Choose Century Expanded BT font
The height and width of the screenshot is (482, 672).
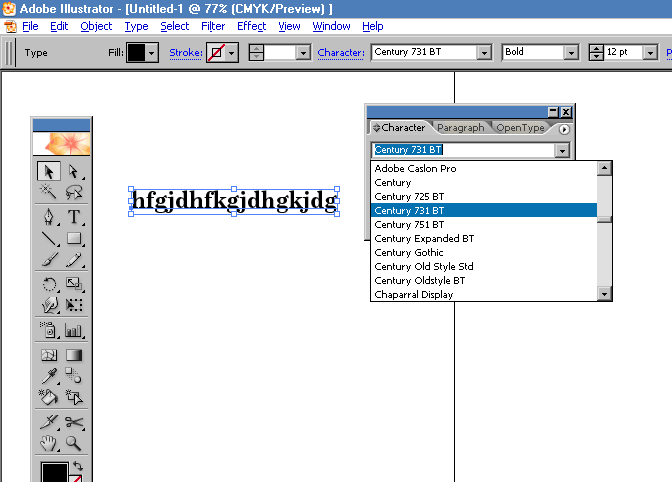[x=483, y=239]
